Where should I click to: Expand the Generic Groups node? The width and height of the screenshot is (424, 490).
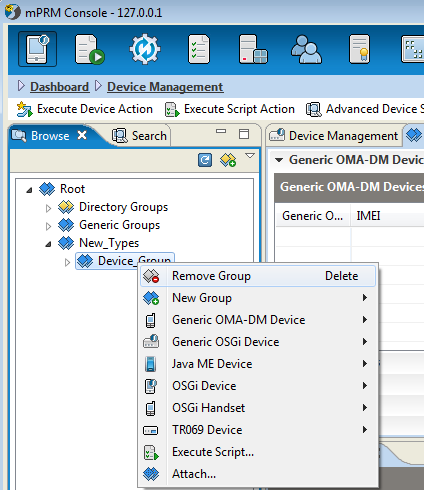pyautogui.click(x=49, y=226)
